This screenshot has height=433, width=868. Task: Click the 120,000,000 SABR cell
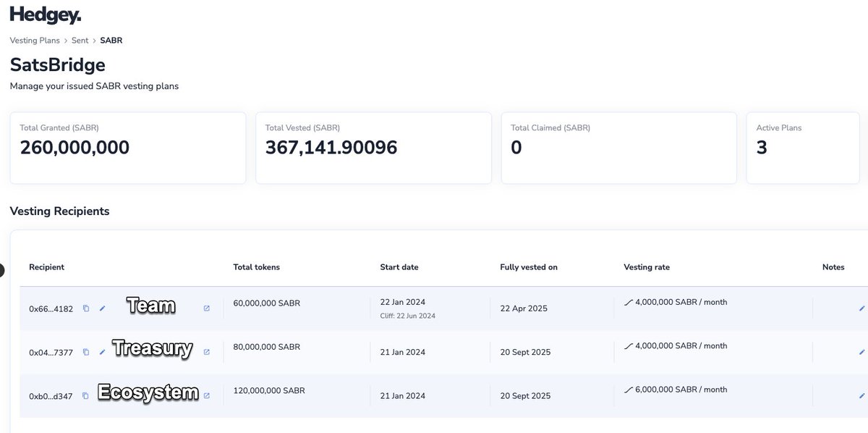[269, 390]
